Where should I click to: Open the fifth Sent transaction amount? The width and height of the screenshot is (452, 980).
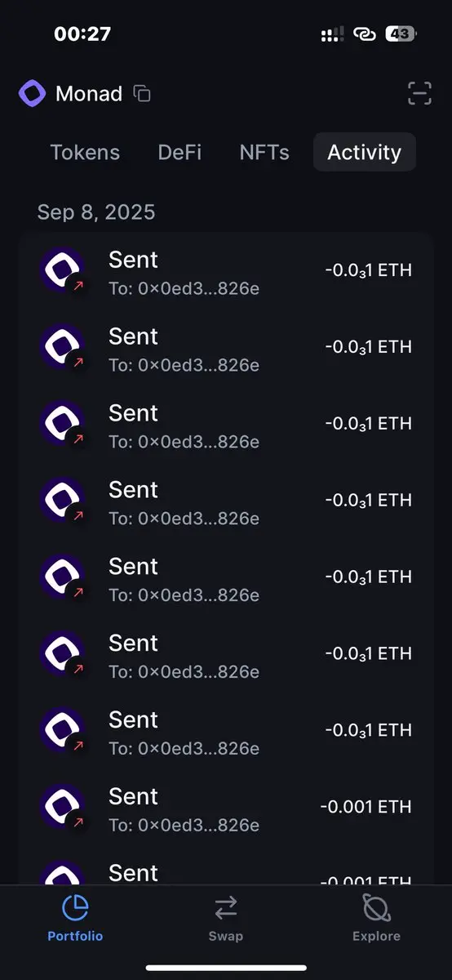click(x=368, y=577)
